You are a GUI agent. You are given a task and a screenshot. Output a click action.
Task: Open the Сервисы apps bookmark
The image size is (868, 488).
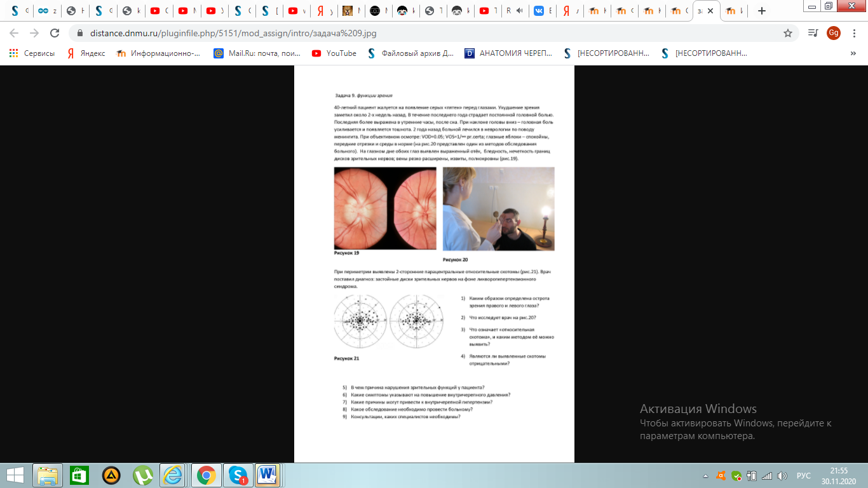(32, 53)
